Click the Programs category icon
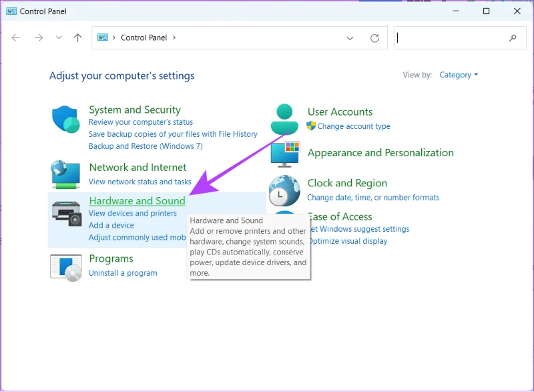Image resolution: width=534 pixels, height=392 pixels. point(66,268)
